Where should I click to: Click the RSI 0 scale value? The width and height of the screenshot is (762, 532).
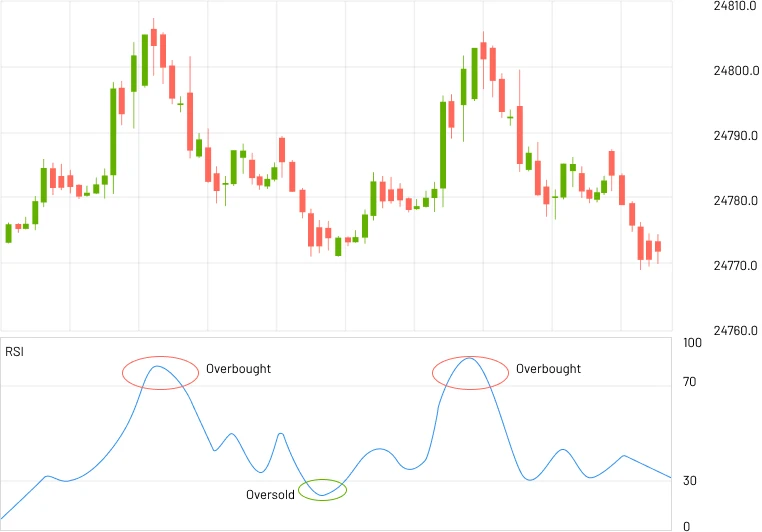[x=686, y=526]
